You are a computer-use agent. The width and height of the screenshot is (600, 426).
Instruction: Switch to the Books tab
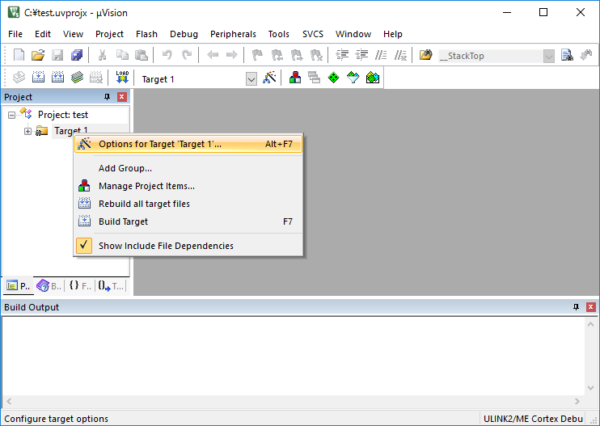pos(49,286)
